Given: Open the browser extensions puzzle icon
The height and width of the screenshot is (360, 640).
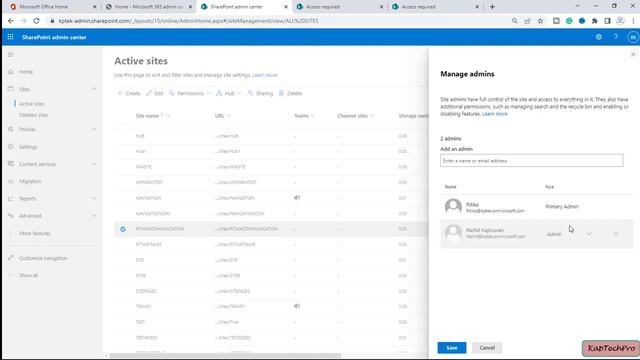Looking at the screenshot, I should pyautogui.click(x=595, y=21).
